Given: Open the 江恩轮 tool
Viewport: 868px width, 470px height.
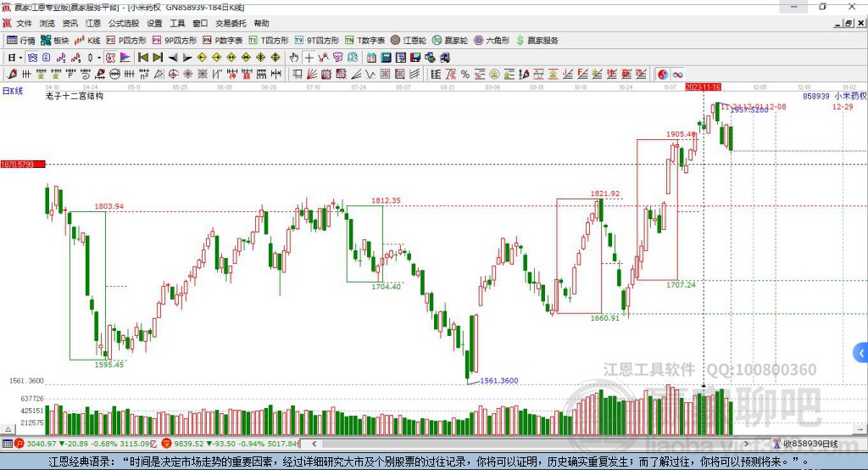Looking at the screenshot, I should tap(409, 41).
